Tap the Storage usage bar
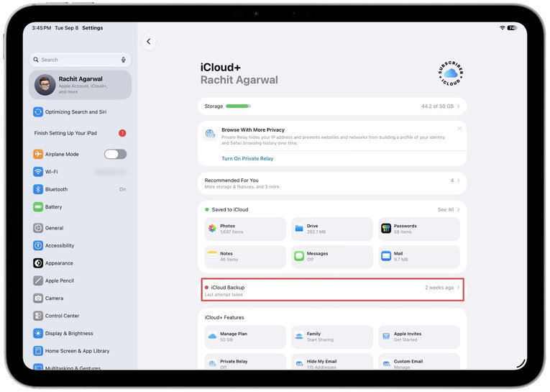550x392 pixels. tap(238, 106)
